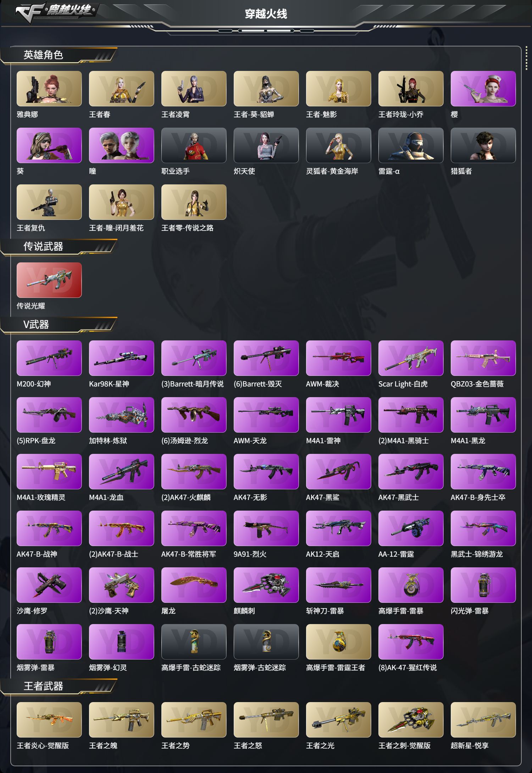This screenshot has height=773, width=532.
Task: Select the 传说光耀 legendary weapon icon
Action: [49, 280]
